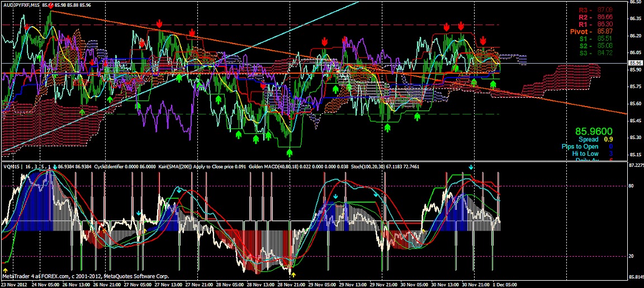Click the cyan down arrow at the indicator's top-right
Screen dimensions: 644x288
tap(471, 167)
